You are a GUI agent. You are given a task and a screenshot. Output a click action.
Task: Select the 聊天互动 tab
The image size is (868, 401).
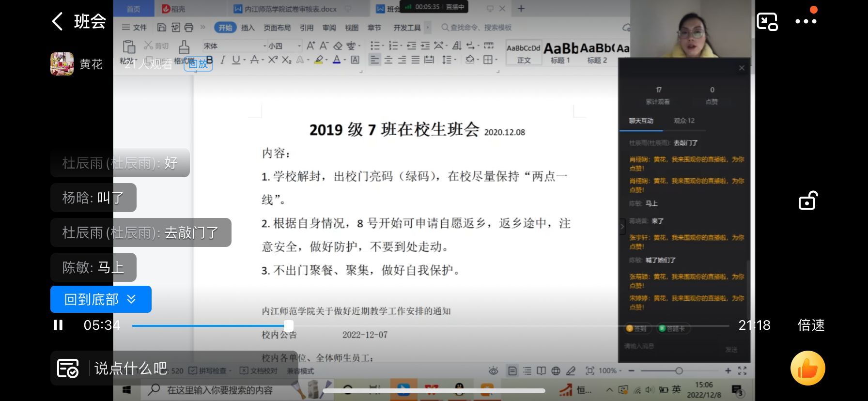tap(641, 121)
